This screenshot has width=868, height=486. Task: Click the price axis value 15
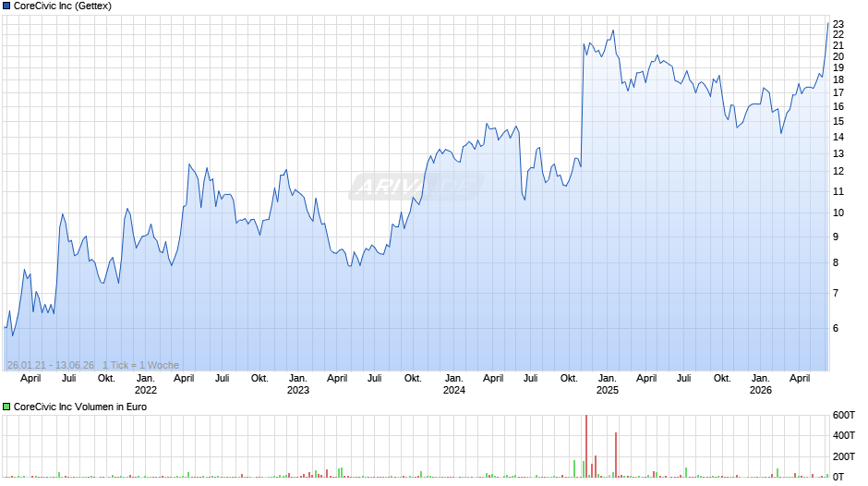click(838, 121)
